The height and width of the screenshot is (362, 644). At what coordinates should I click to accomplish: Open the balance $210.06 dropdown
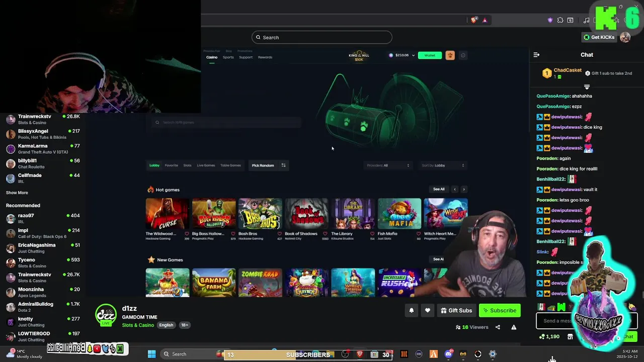click(401, 55)
